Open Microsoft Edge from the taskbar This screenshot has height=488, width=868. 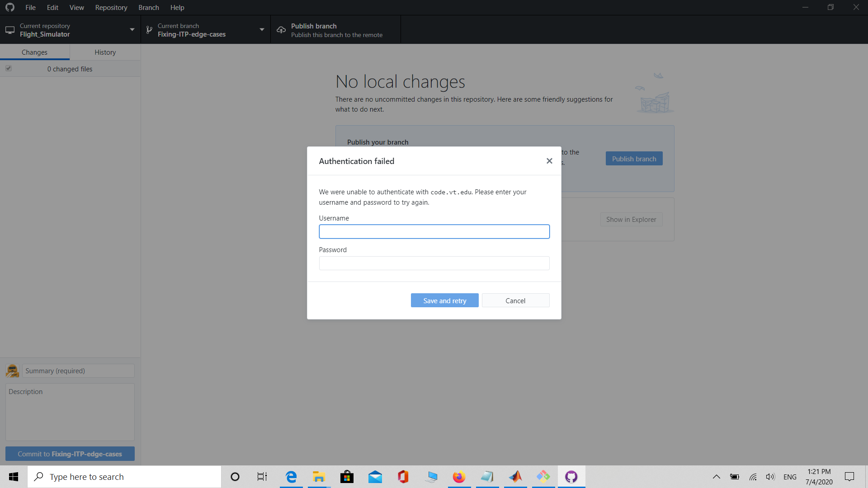point(291,477)
